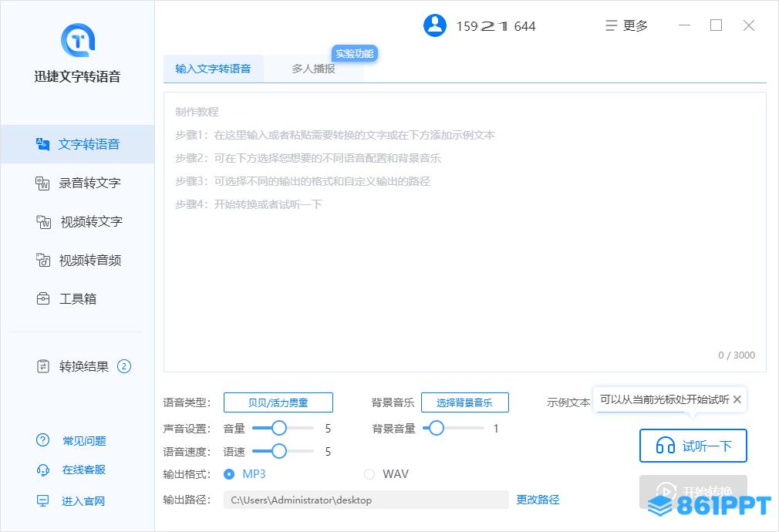Open 转换结果 in the sidebar
The width and height of the screenshot is (779, 532).
pos(77,366)
